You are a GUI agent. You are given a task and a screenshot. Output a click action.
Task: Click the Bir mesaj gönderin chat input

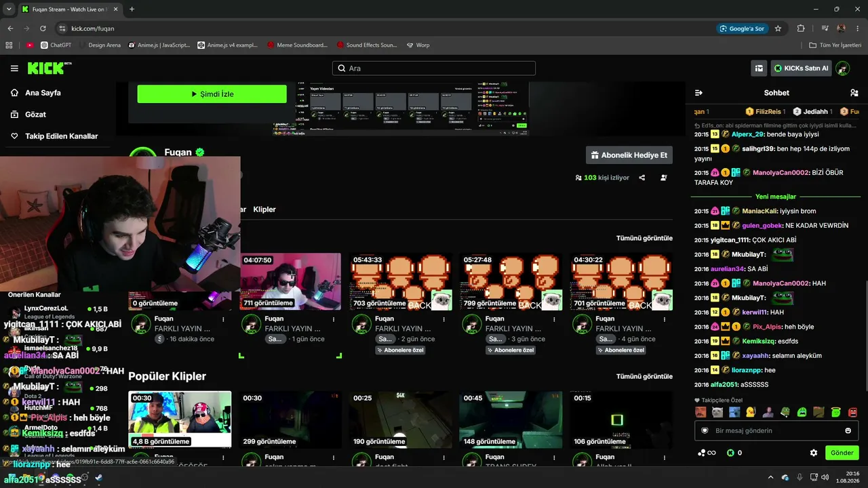(776, 430)
